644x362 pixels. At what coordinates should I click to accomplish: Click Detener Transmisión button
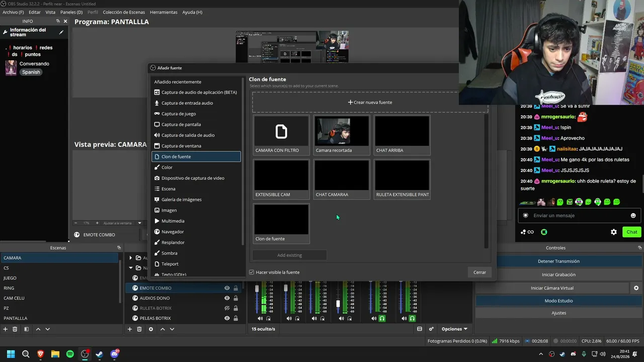click(558, 261)
